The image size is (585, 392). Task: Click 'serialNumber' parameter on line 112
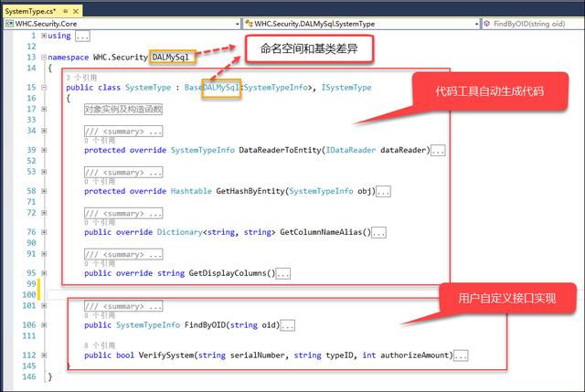pyautogui.click(x=258, y=355)
